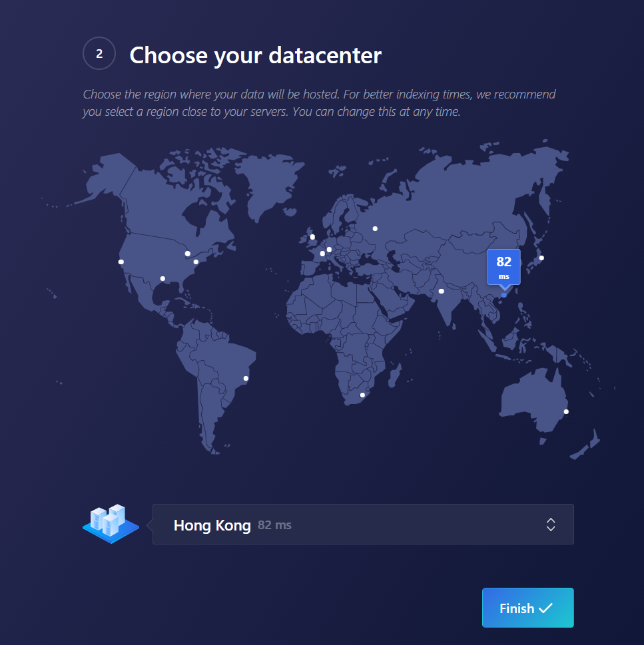Image resolution: width=644 pixels, height=645 pixels.
Task: Select the France datacenter dot
Action: pyautogui.click(x=322, y=254)
